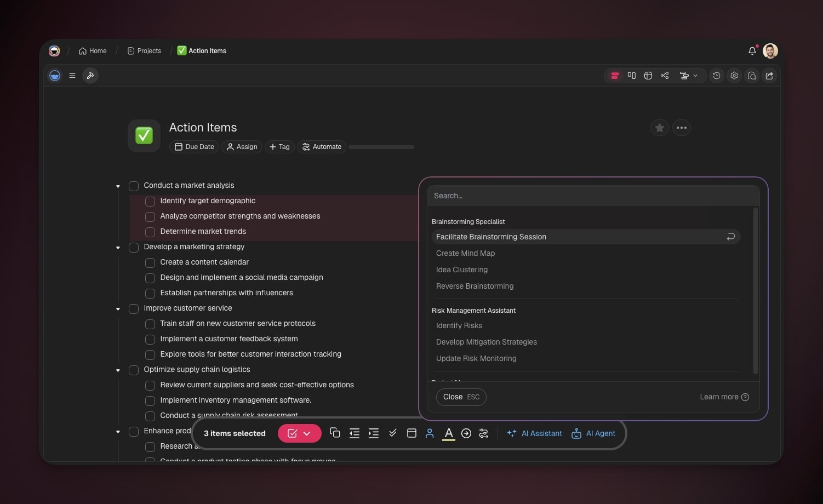Mark Implement a customer feedback system done
Screen dimensions: 823x504
pyautogui.click(x=150, y=339)
